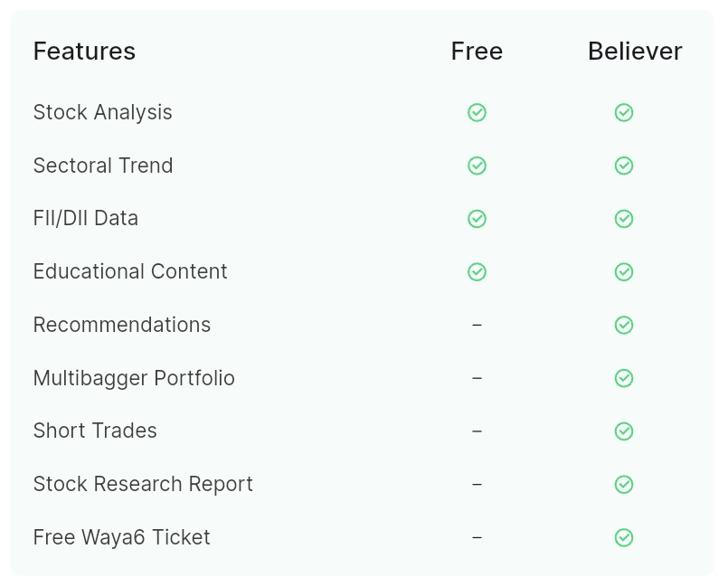This screenshot has width=728, height=587.
Task: Click Recommendations checkmark under Believer
Action: click(623, 325)
